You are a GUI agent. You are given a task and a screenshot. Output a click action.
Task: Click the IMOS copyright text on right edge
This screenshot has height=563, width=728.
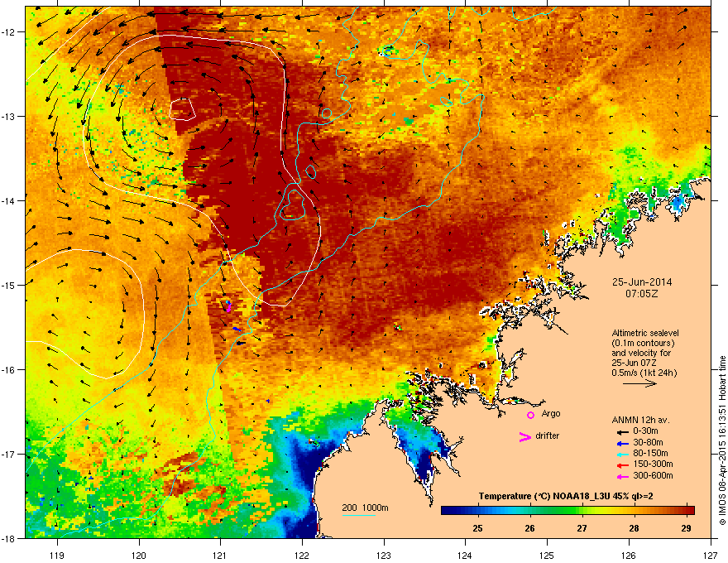[722, 440]
